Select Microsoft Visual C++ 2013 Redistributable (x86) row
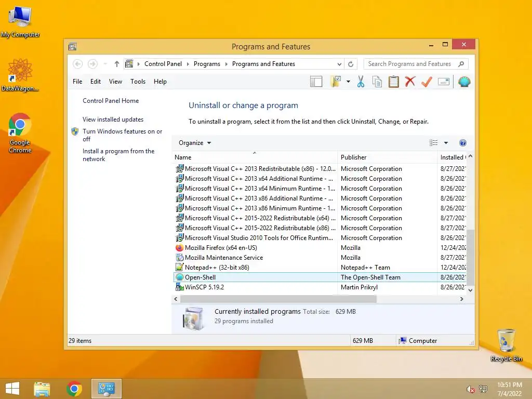 tap(320, 169)
